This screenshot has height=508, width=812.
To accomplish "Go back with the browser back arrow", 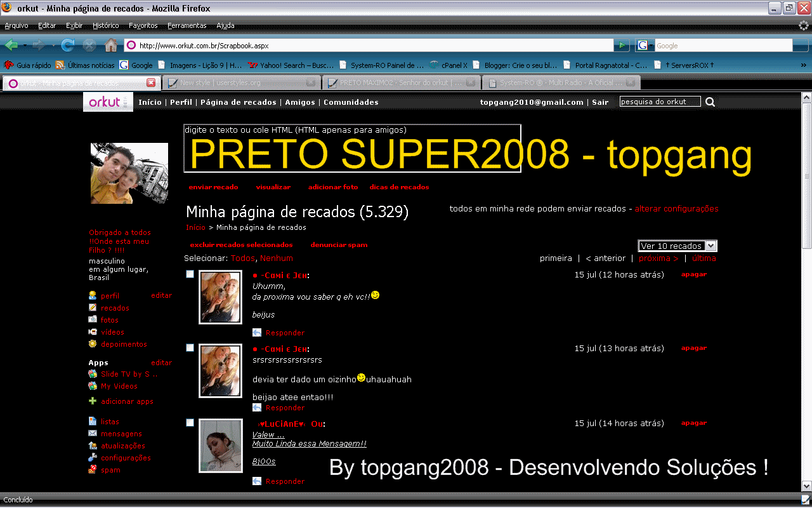I will (x=11, y=45).
